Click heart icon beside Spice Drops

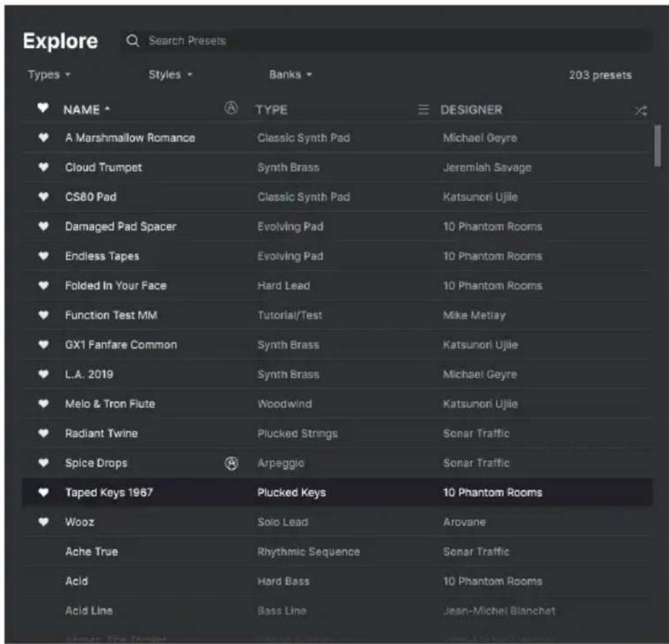(x=43, y=462)
